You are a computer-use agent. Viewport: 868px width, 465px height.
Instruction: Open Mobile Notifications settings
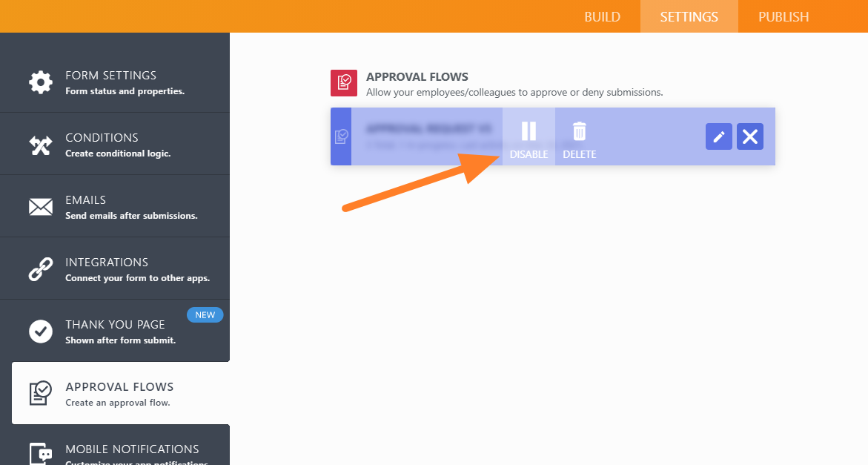(115, 445)
